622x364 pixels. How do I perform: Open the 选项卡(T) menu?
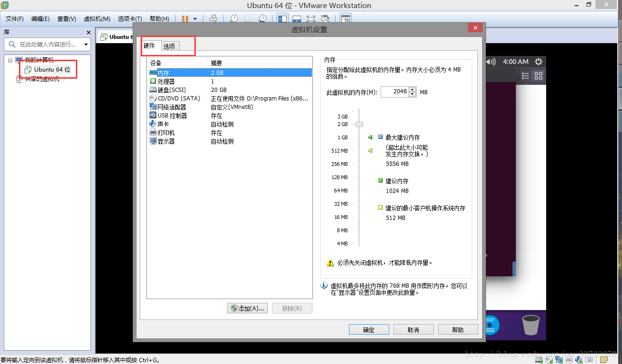130,18
